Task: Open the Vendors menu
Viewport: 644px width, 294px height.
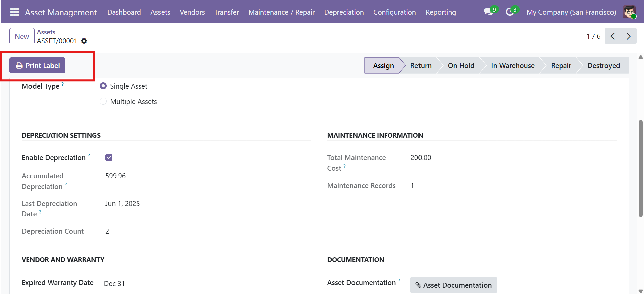Action: click(192, 12)
